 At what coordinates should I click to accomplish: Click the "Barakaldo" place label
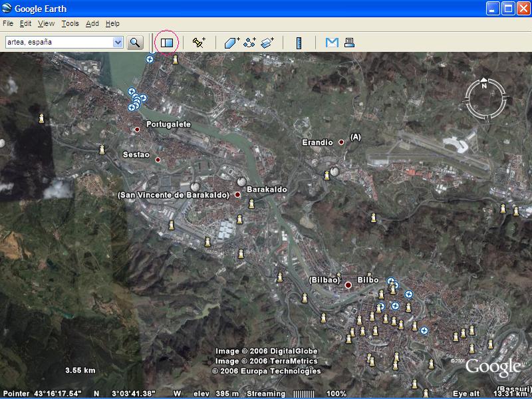267,190
